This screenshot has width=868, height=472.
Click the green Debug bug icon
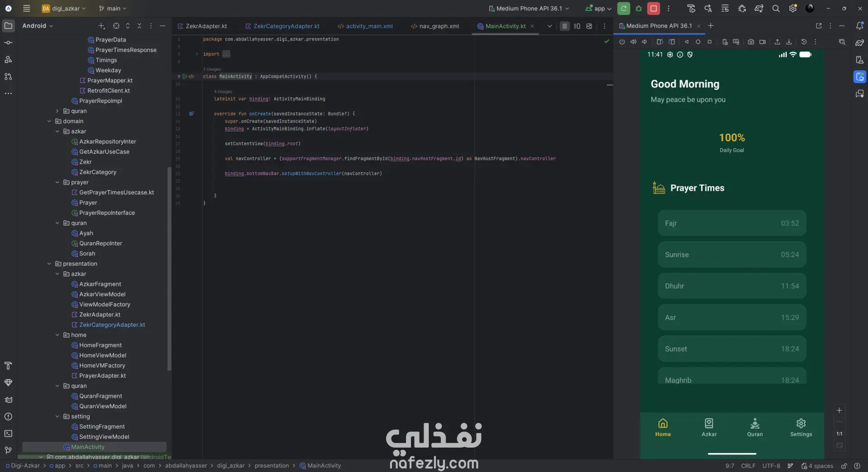tap(639, 9)
